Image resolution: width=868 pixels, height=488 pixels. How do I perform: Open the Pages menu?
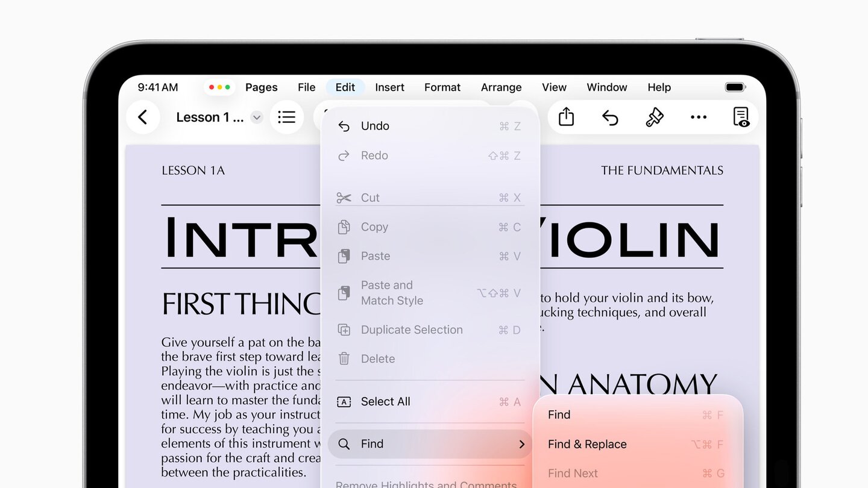pyautogui.click(x=262, y=87)
